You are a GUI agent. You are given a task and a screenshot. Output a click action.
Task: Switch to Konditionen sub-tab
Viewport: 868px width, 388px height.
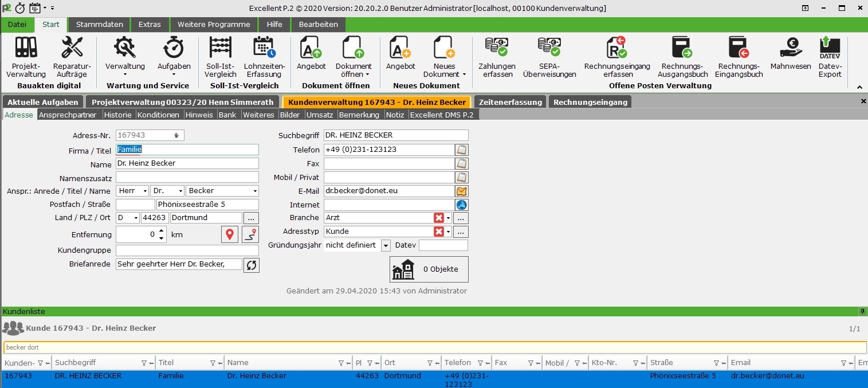[x=158, y=115]
